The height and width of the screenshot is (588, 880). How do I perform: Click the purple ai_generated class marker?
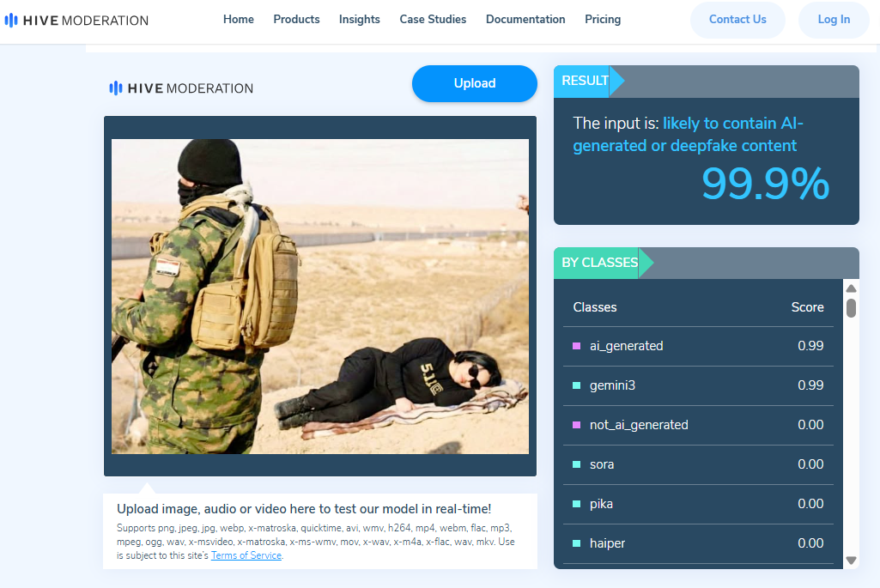[x=577, y=346]
